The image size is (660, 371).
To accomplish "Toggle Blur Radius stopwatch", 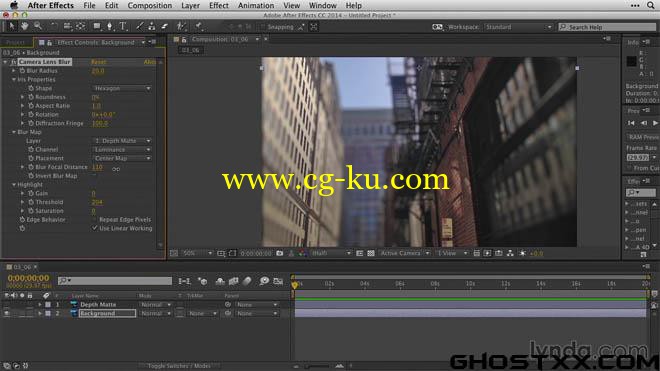I will tap(22, 71).
